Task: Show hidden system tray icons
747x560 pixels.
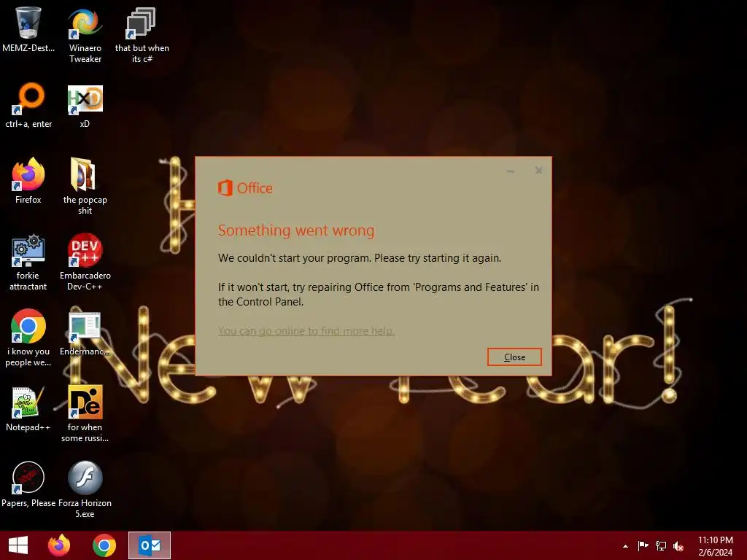Action: [x=625, y=546]
